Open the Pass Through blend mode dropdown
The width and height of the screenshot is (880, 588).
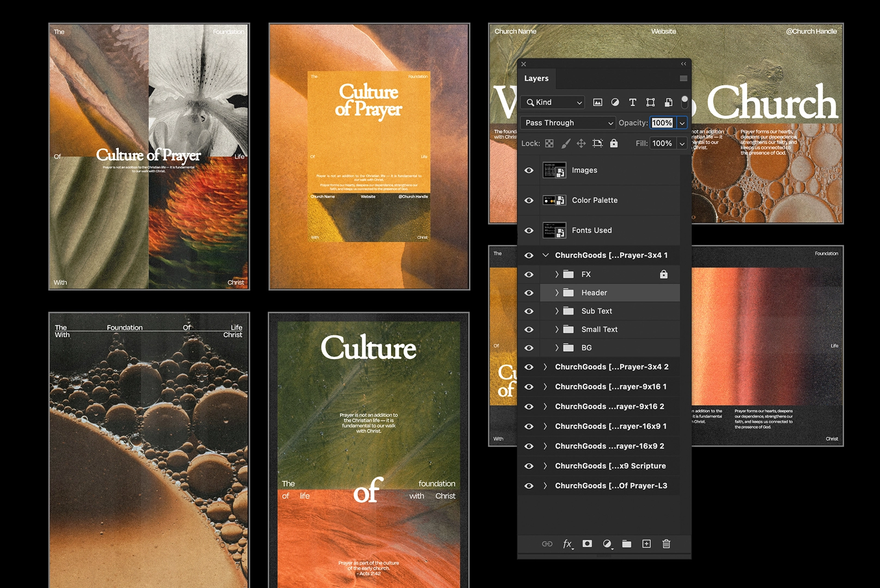point(568,123)
